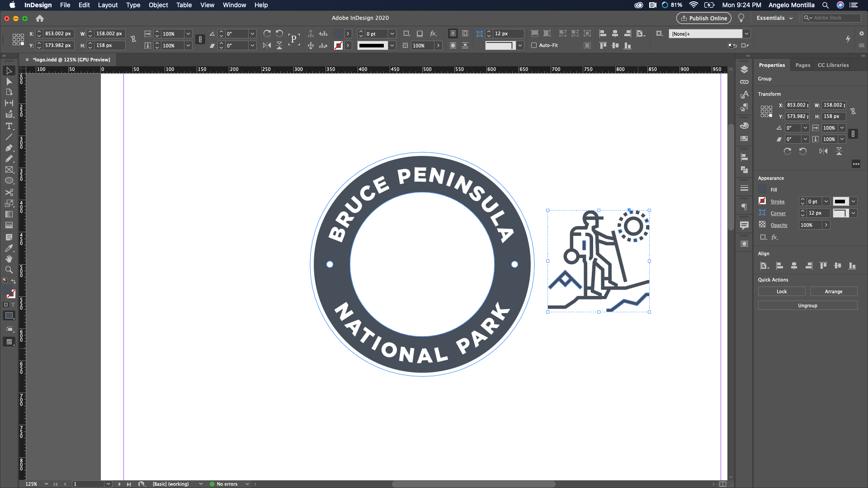Swap fill and stroke in toolbox
The height and width of the screenshot is (488, 868).
point(14,282)
